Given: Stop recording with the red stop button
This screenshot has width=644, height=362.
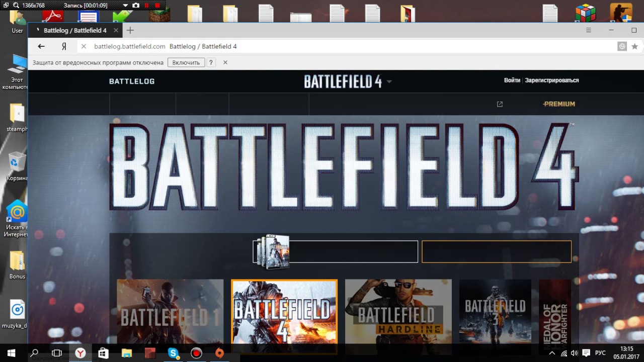Looking at the screenshot, I should point(157,5).
